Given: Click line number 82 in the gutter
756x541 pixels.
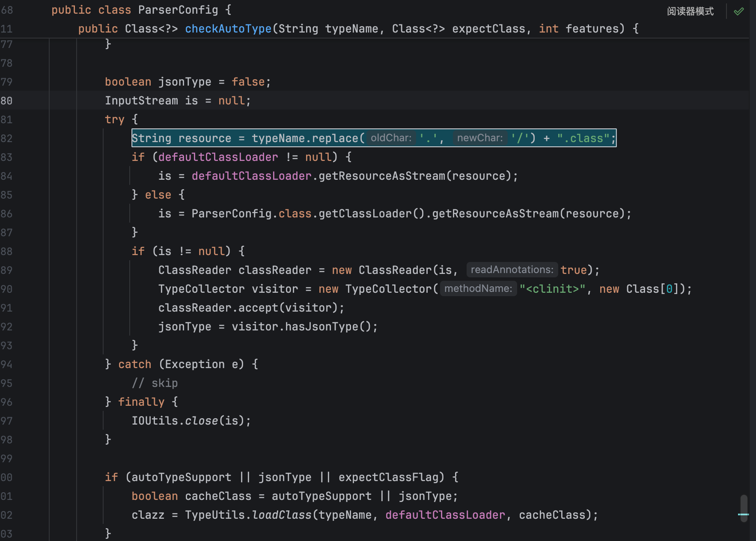Looking at the screenshot, I should tap(6, 138).
